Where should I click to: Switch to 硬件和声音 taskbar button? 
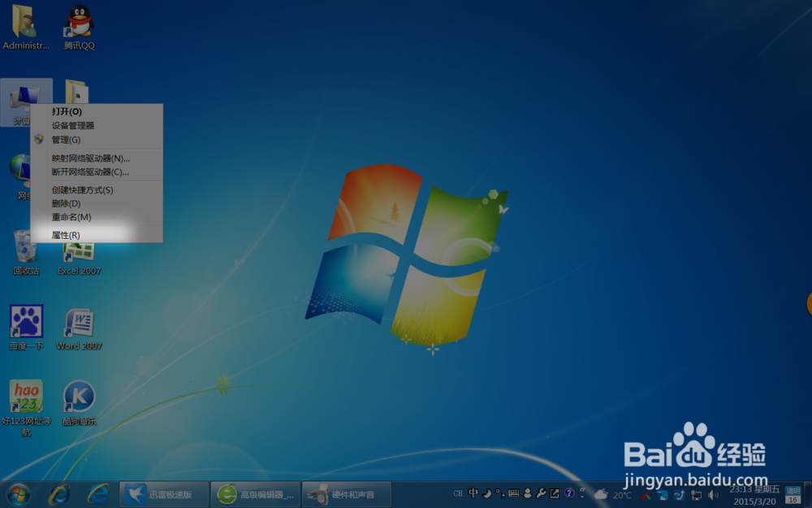tap(347, 494)
